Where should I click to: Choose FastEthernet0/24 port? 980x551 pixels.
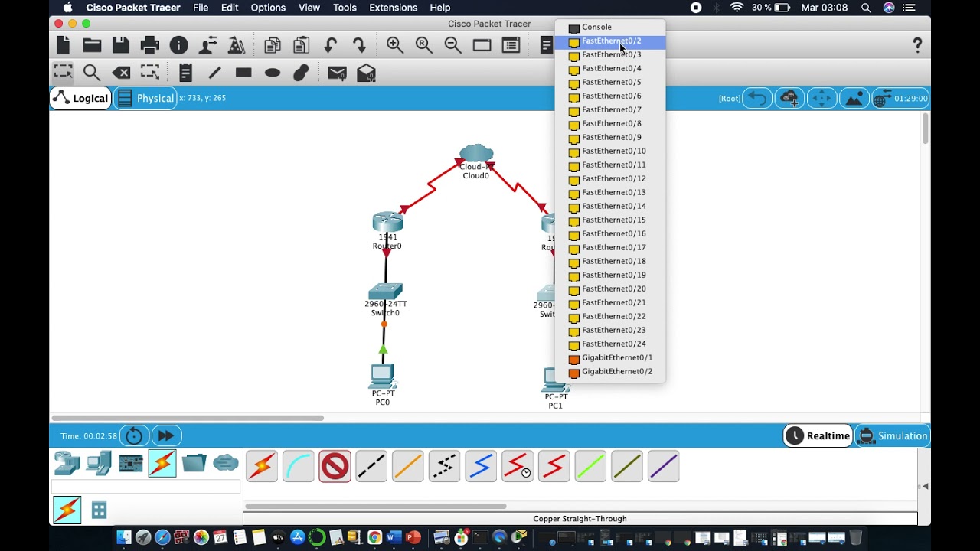click(610, 344)
